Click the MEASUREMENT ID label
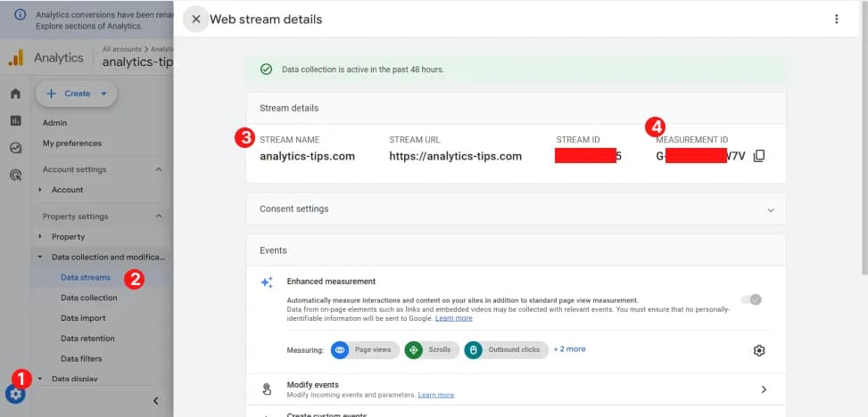This screenshot has height=417, width=868. pyautogui.click(x=692, y=140)
